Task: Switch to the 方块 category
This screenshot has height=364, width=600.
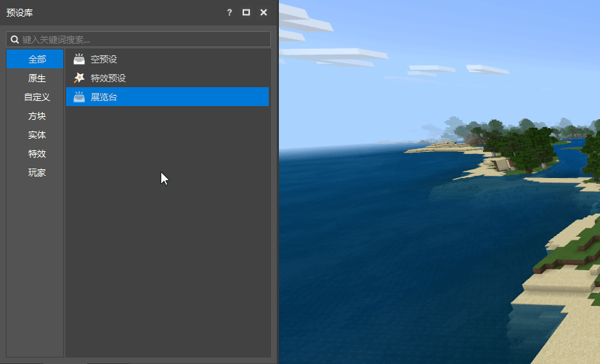Action: tap(35, 116)
